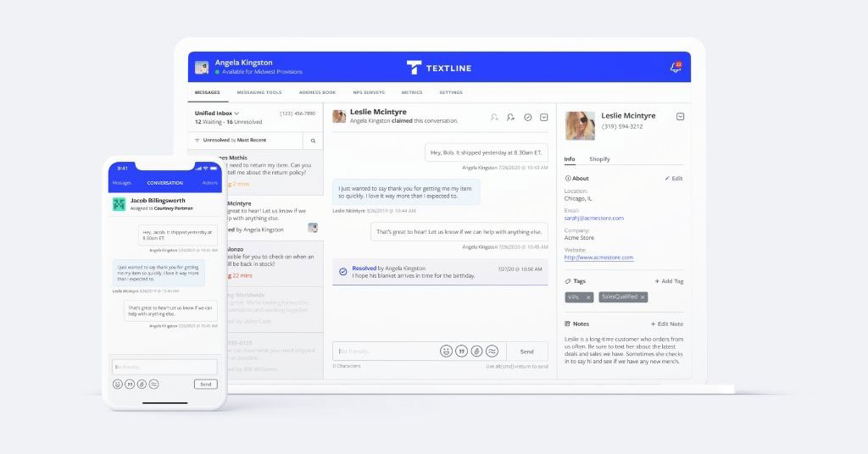
Task: Click Add Tag in Tags section
Action: coord(670,281)
